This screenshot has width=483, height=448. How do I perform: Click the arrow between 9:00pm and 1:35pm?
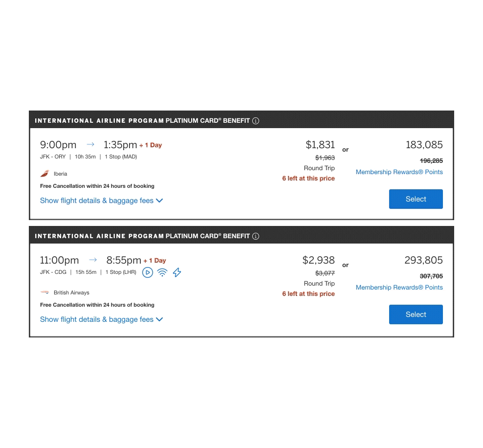pos(90,144)
